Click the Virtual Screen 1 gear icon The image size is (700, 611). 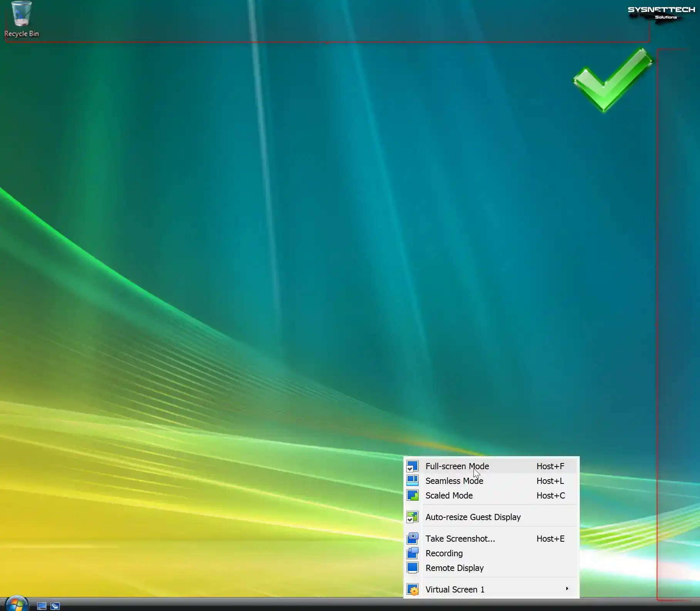click(x=413, y=589)
